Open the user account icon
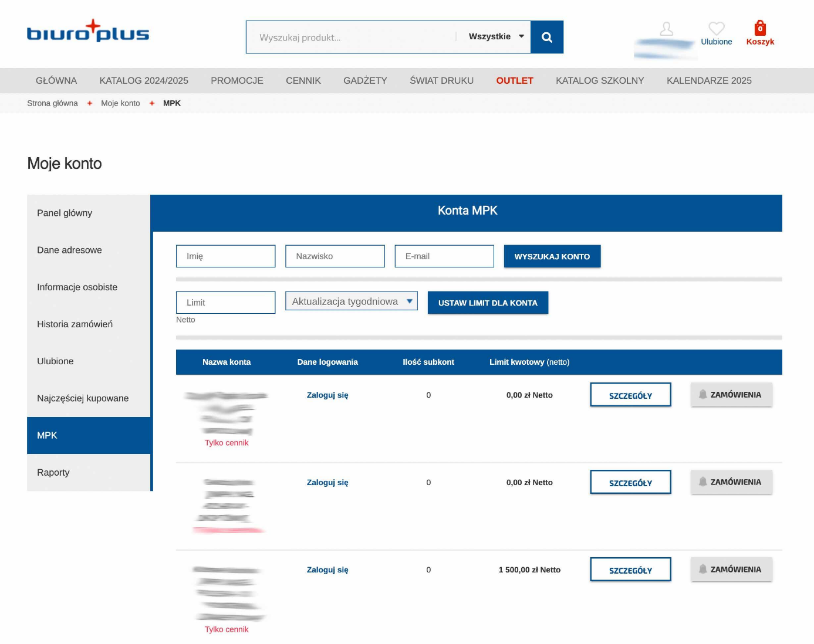 (667, 29)
